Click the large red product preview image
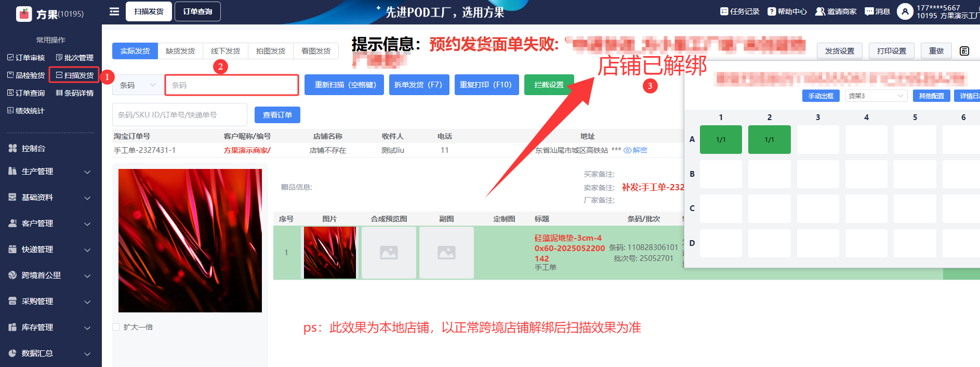Image resolution: width=980 pixels, height=367 pixels. (x=190, y=241)
